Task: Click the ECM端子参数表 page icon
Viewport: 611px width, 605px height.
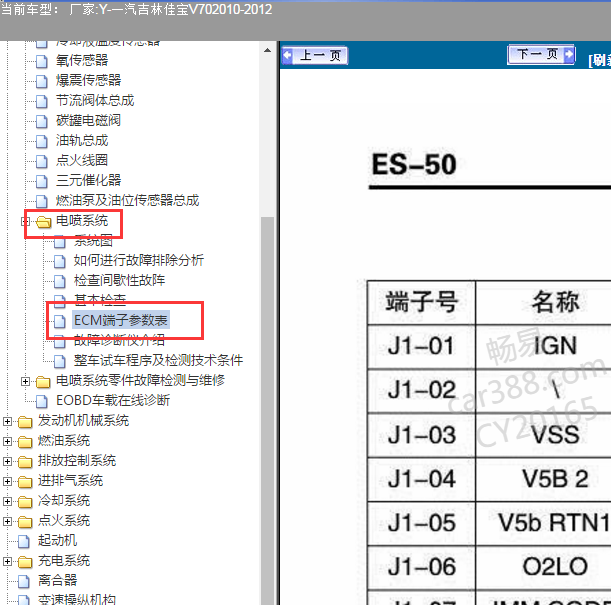Action: tap(60, 321)
